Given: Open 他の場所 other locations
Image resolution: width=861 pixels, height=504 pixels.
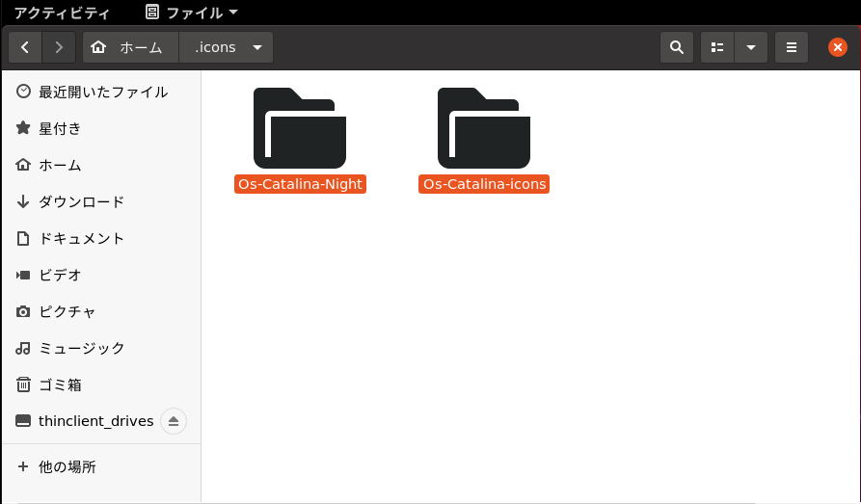Looking at the screenshot, I should [101, 466].
